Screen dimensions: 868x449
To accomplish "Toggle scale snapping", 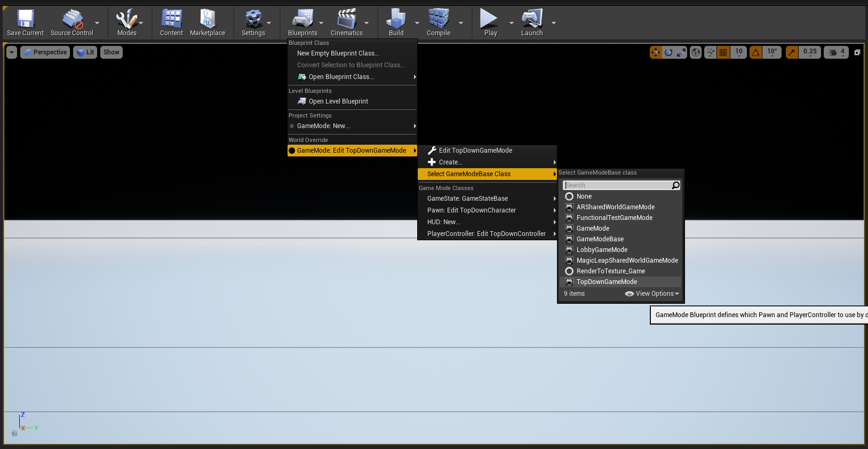I will coord(792,52).
